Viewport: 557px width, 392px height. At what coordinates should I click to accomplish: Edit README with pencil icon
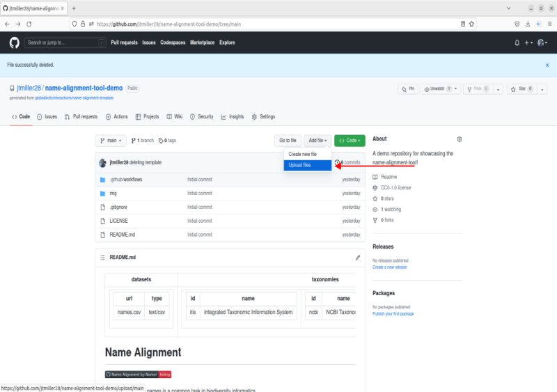tap(358, 258)
